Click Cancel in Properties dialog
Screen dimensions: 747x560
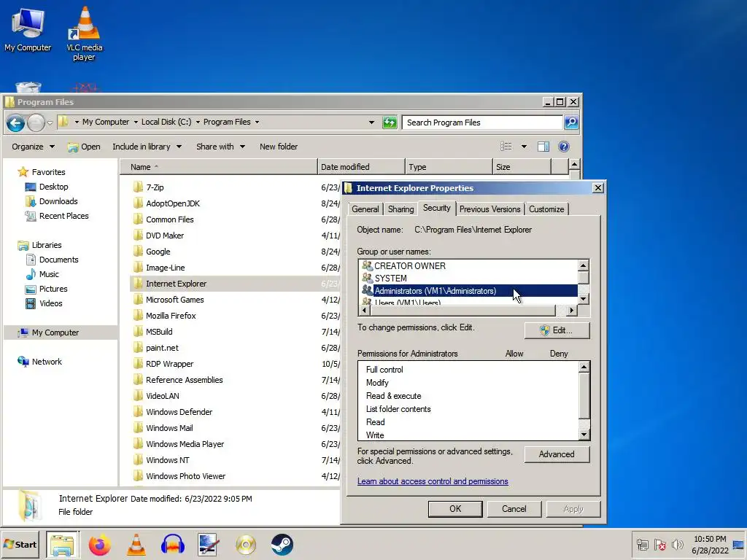(x=514, y=508)
